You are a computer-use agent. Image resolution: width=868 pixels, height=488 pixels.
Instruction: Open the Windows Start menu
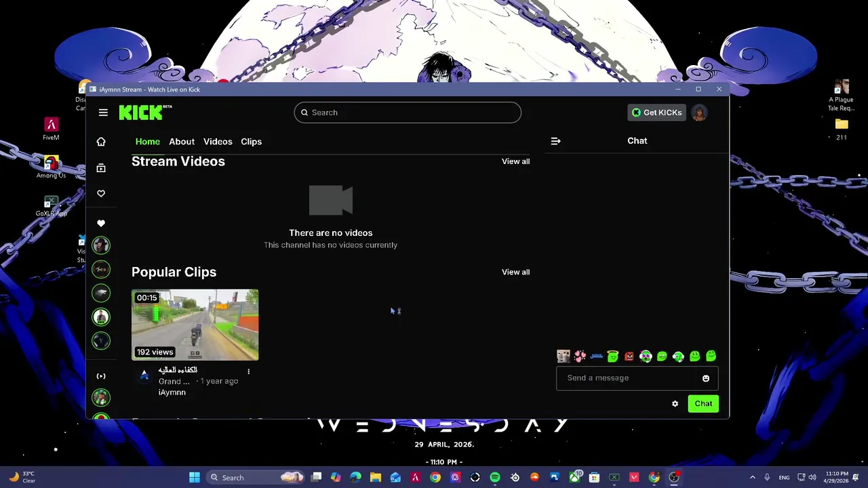[195, 478]
